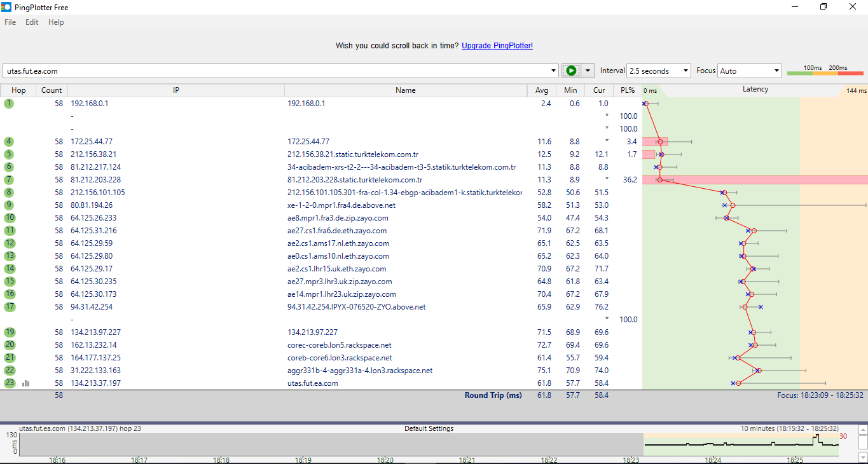Click hop 9 latency point on graph

click(x=733, y=205)
